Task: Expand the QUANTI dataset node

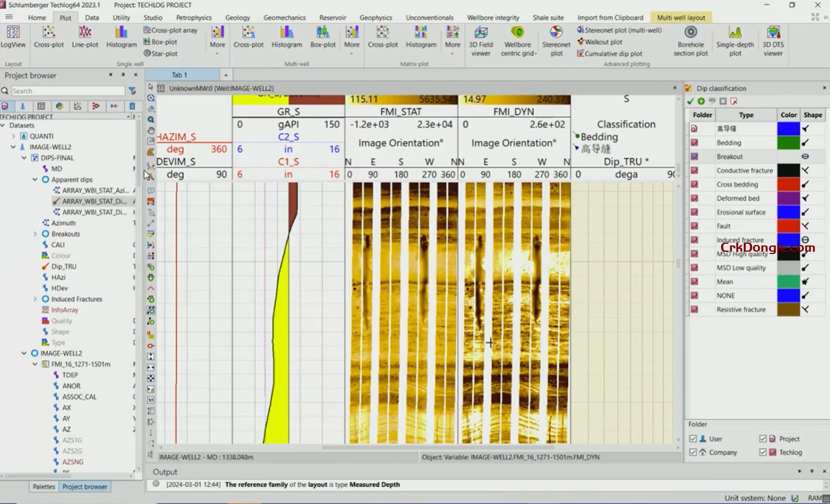Action: click(x=14, y=136)
